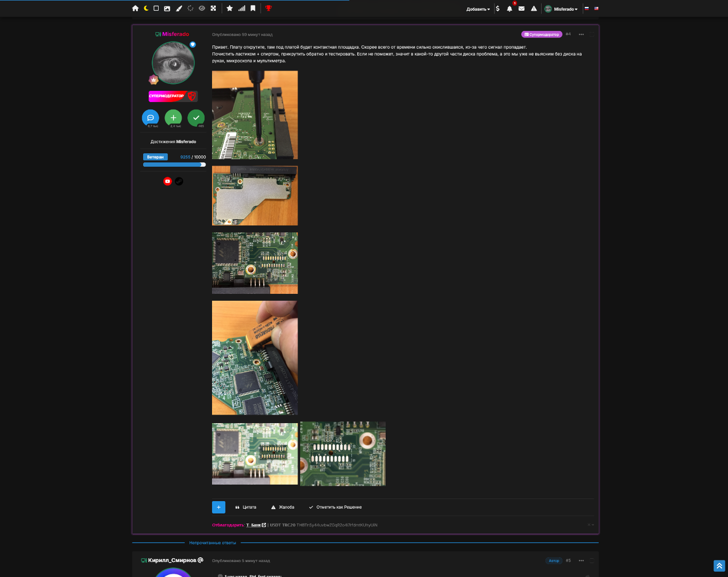Go to forum home via house icon
Viewport: 728px width, 577px height.
click(135, 9)
